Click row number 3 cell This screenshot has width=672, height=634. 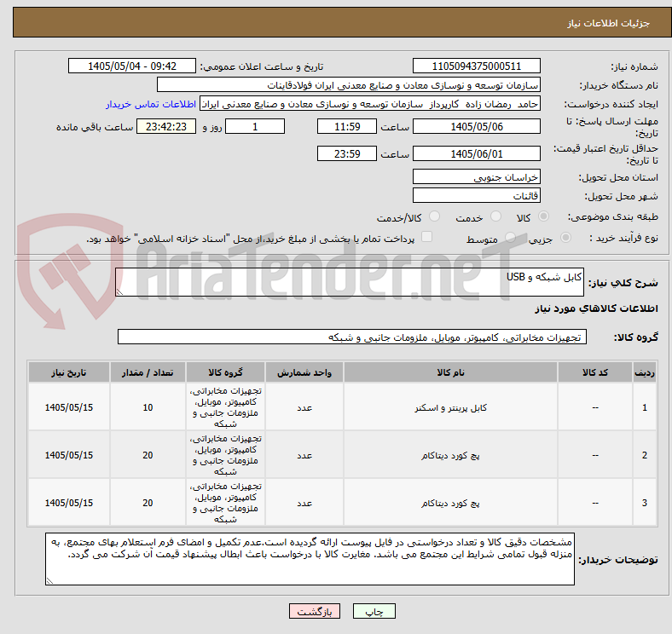pos(644,503)
